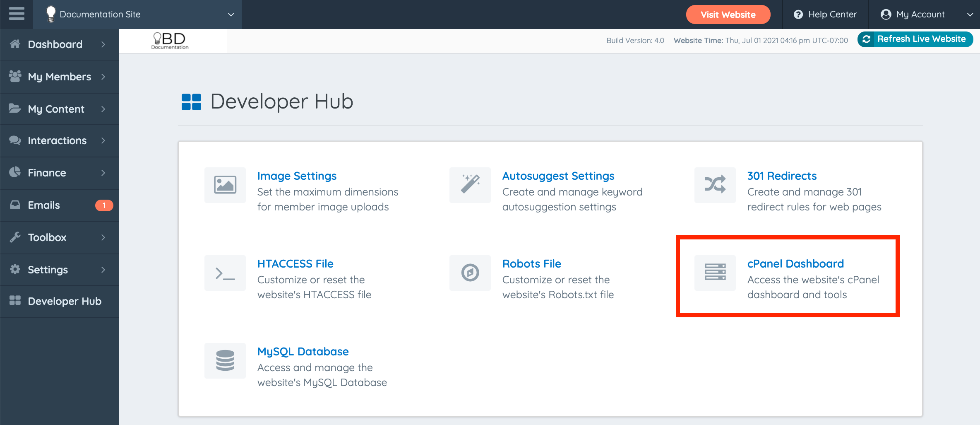This screenshot has width=980, height=425.
Task: Click the Website Time text
Action: (x=761, y=41)
